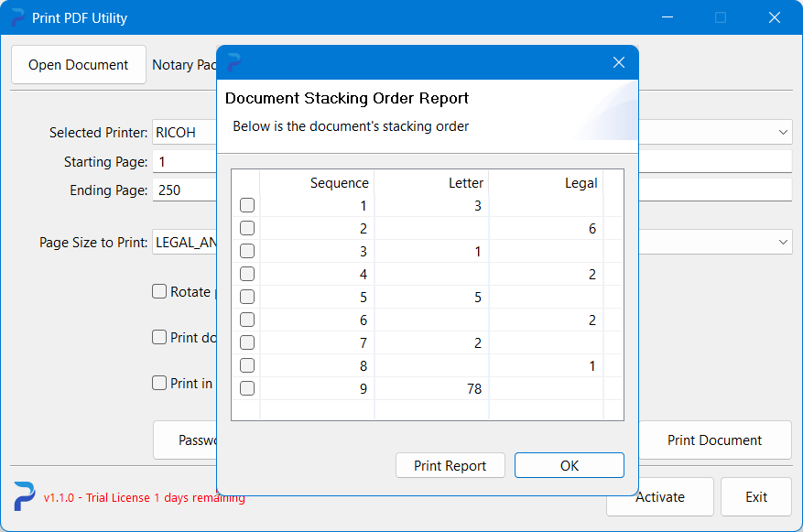Image resolution: width=803 pixels, height=532 pixels.
Task: Open the Page Size to Print dropdown
Action: pyautogui.click(x=783, y=243)
